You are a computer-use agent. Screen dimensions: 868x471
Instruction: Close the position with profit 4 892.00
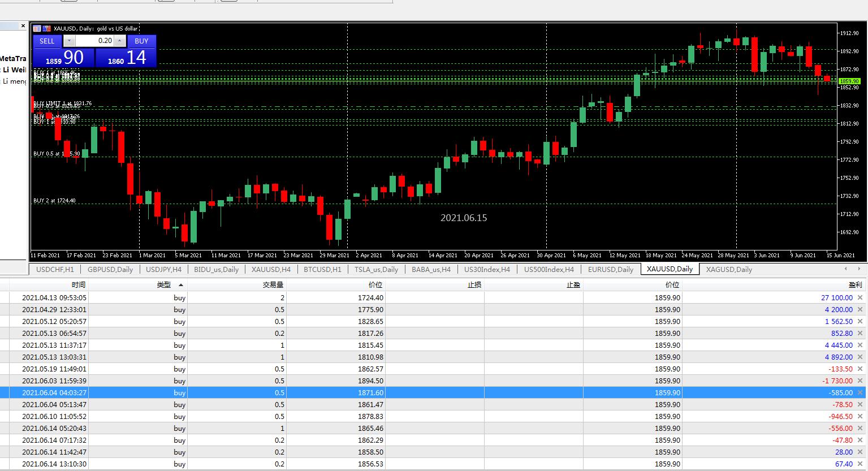tap(860, 357)
